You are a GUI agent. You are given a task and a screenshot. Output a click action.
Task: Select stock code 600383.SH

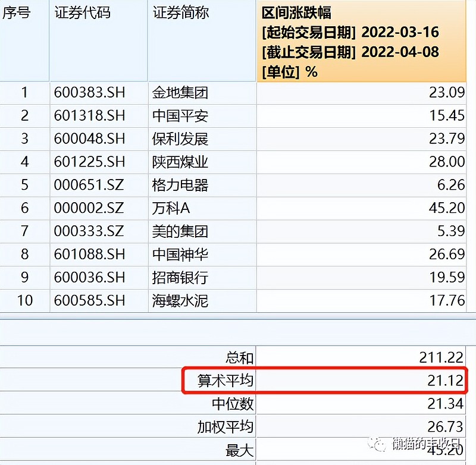coord(90,93)
